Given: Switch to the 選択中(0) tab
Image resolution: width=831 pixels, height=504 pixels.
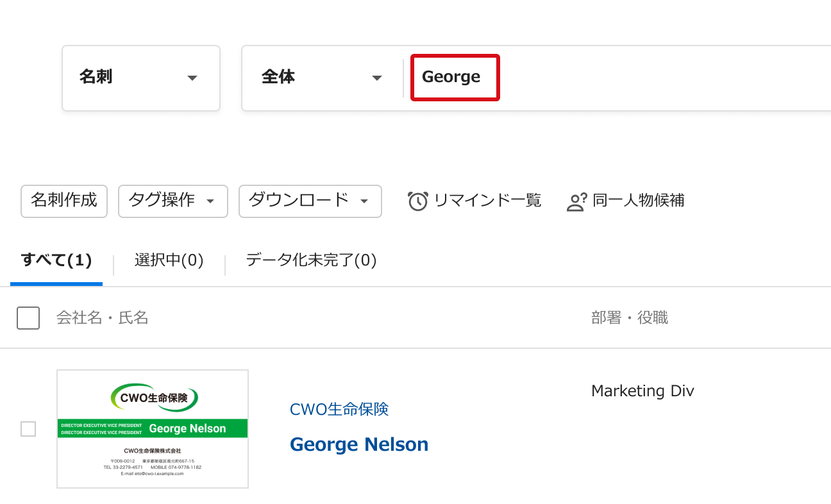Looking at the screenshot, I should click(x=169, y=260).
